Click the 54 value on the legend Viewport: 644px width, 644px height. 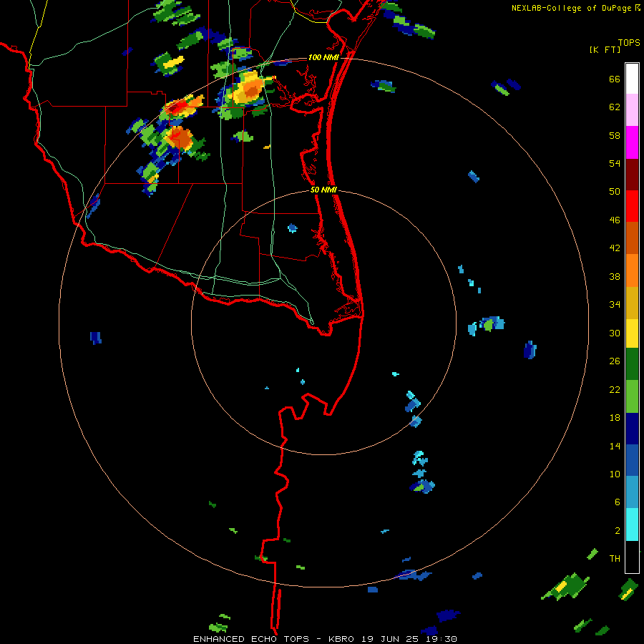point(615,163)
